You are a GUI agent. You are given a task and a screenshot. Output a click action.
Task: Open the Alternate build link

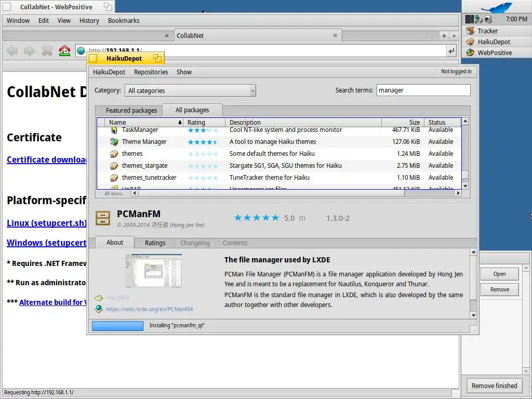click(53, 302)
